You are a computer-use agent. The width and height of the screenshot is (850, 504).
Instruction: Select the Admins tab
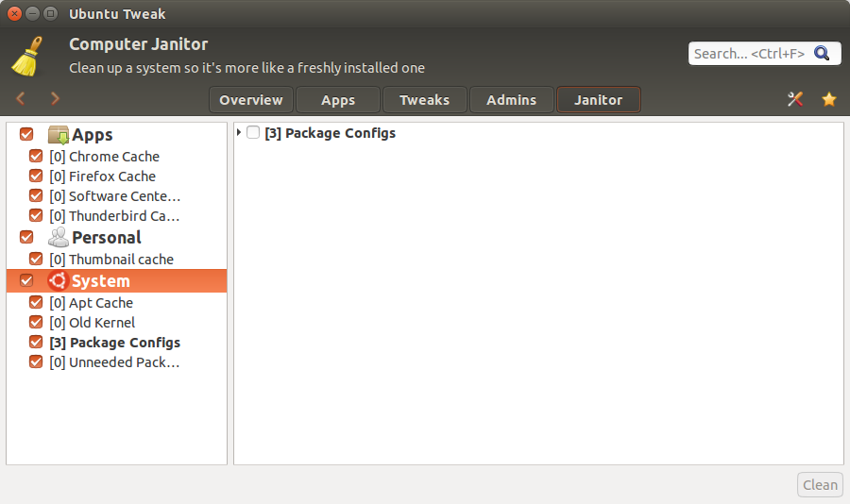(511, 100)
